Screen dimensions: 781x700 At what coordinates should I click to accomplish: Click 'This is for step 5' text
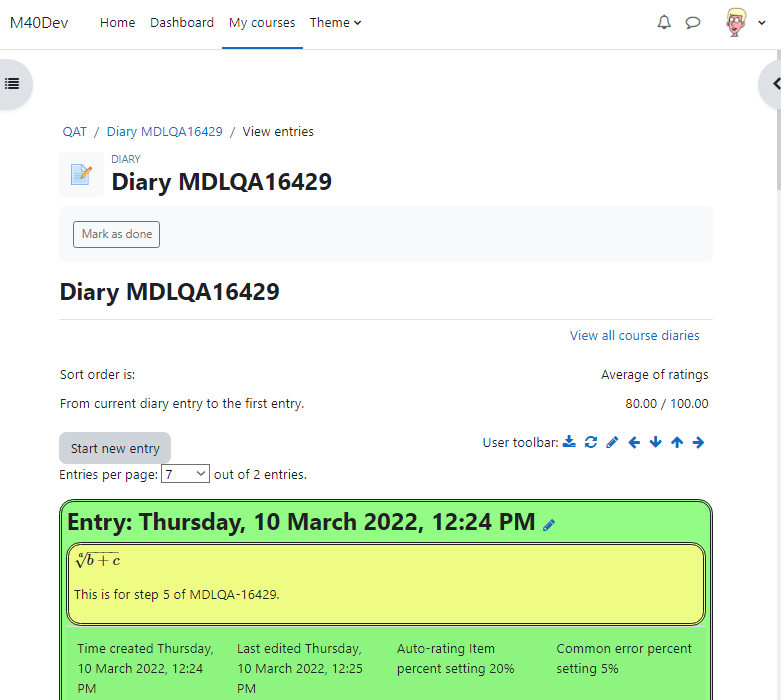coord(177,594)
